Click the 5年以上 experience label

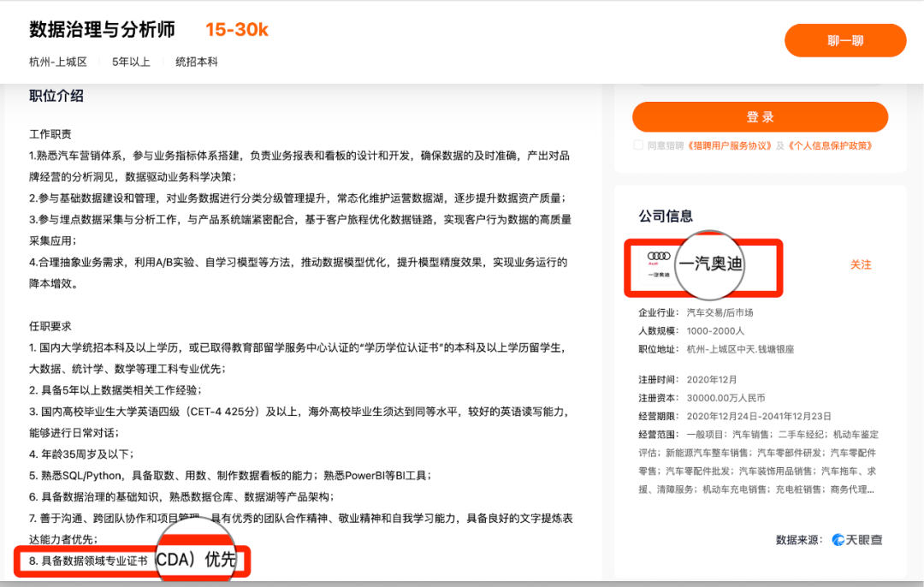coord(131,62)
